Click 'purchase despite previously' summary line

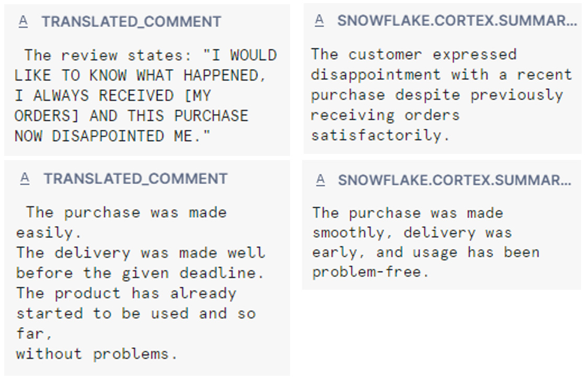pyautogui.click(x=437, y=95)
